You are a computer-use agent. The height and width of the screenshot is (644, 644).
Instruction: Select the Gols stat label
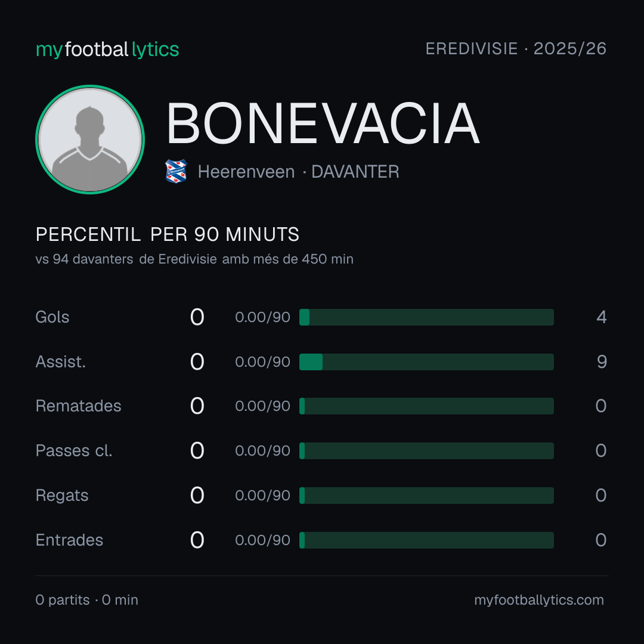(x=52, y=317)
